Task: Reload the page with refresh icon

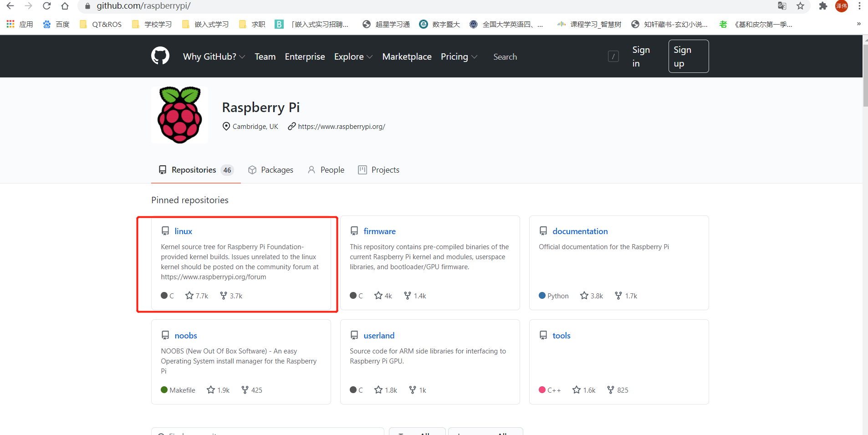Action: point(46,6)
